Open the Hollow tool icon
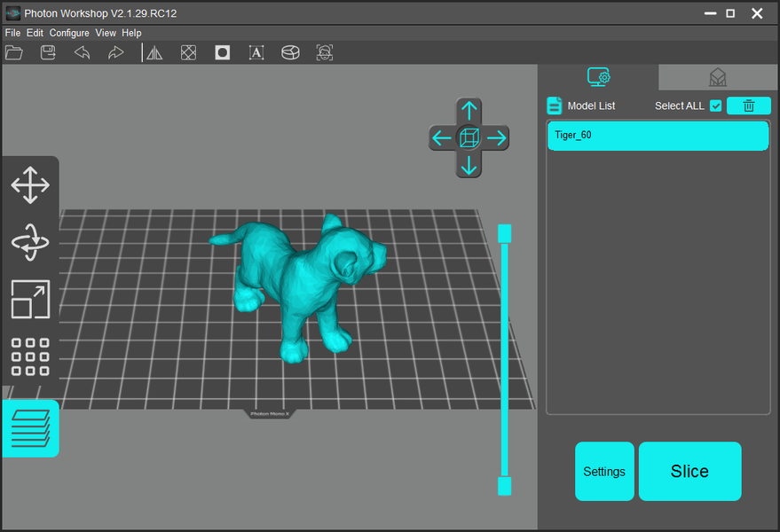Screen dimensions: 780x532 click(x=188, y=52)
